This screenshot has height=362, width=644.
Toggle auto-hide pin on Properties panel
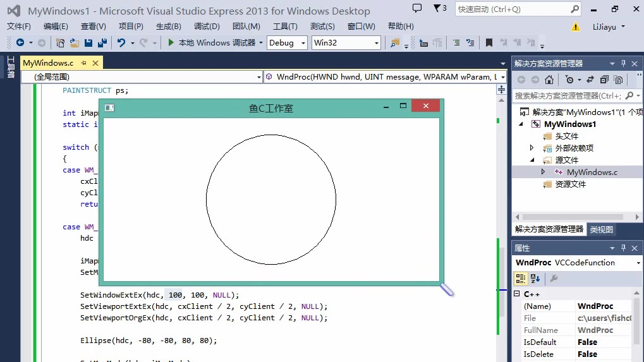(624, 248)
